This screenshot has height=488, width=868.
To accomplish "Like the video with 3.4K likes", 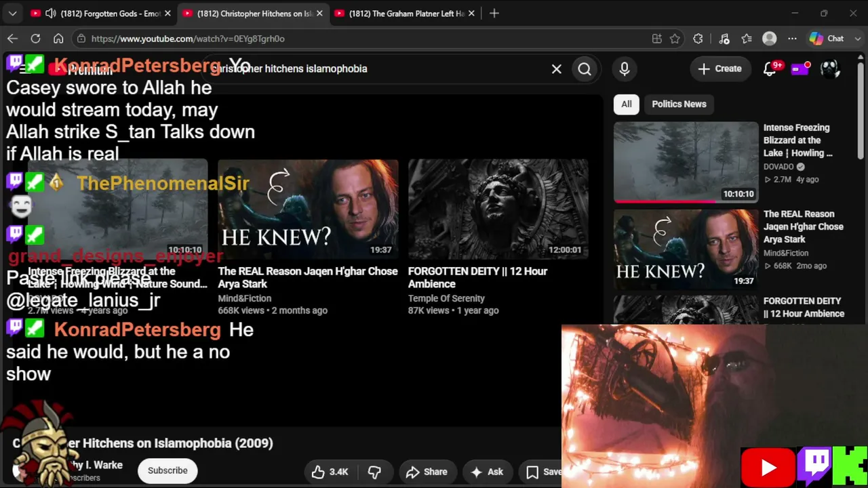I will 330,472.
